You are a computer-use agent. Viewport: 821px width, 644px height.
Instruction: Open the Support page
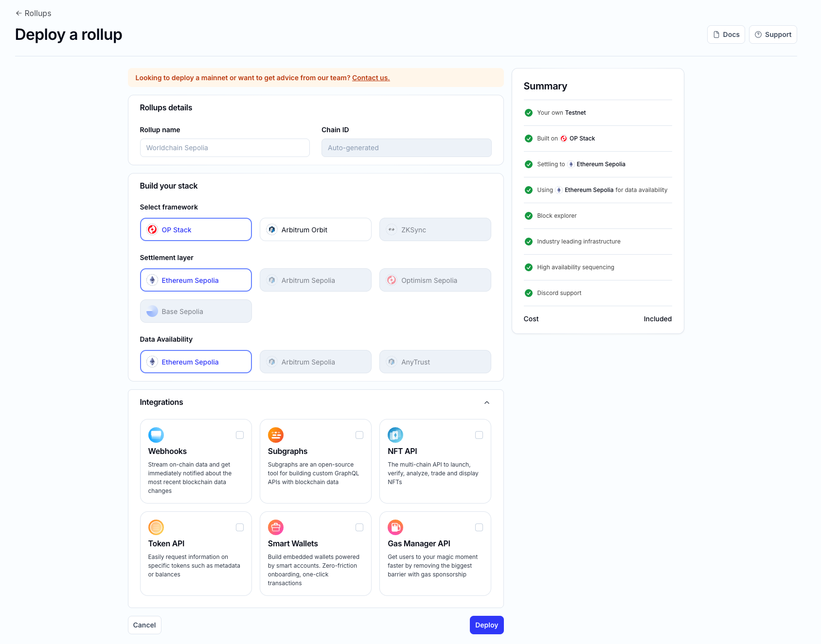pos(772,35)
